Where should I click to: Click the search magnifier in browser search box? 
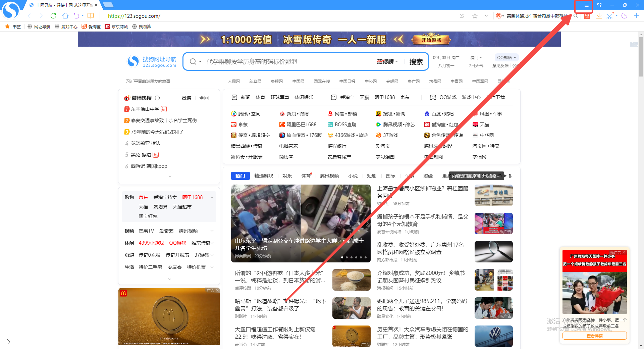click(x=576, y=16)
